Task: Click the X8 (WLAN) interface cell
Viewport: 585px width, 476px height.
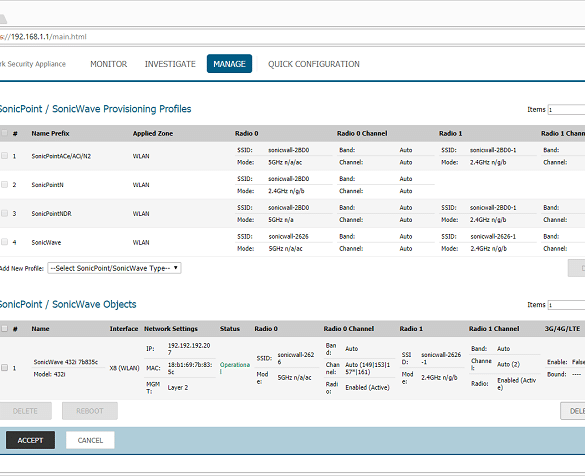Action: [x=124, y=368]
